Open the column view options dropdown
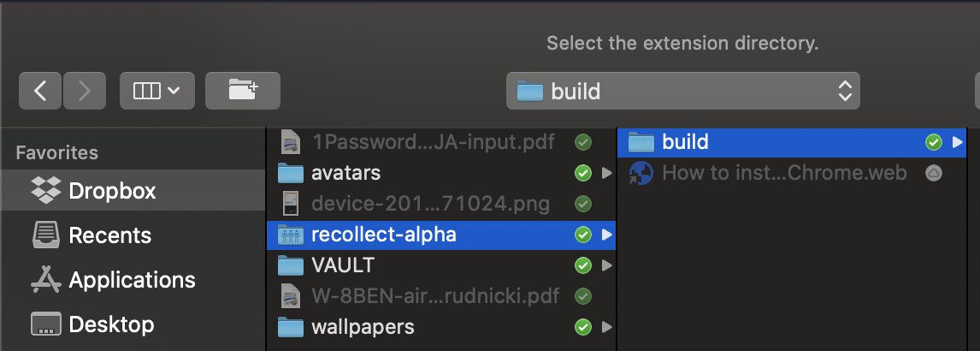Screen dimensions: 980x351 click(157, 91)
